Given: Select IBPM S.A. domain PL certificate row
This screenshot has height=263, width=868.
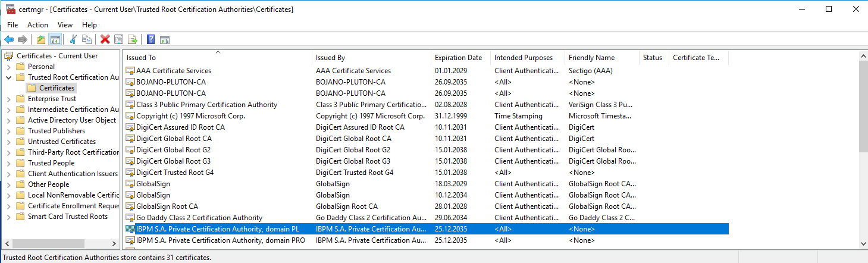Looking at the screenshot, I should (x=426, y=229).
